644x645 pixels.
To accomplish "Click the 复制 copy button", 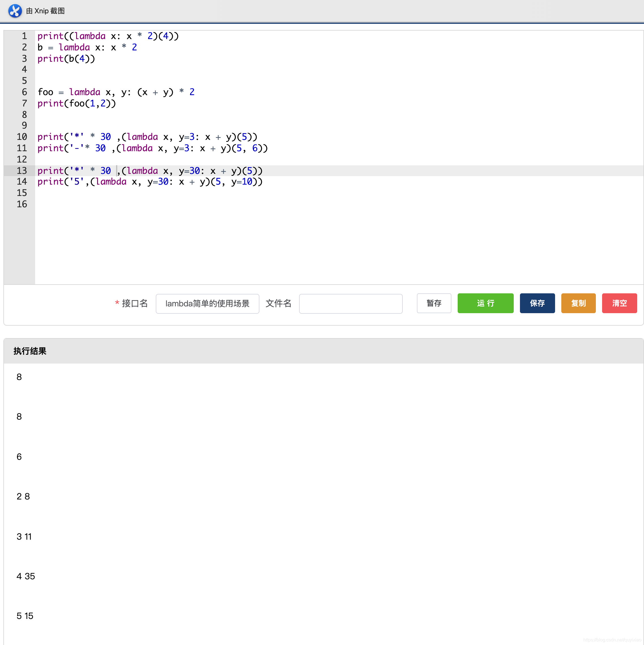I will click(x=578, y=303).
